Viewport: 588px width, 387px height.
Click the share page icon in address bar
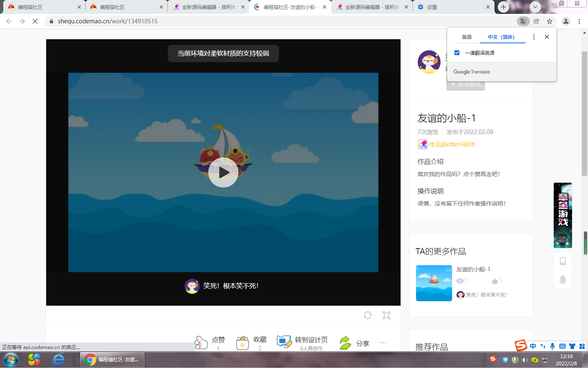click(537, 21)
